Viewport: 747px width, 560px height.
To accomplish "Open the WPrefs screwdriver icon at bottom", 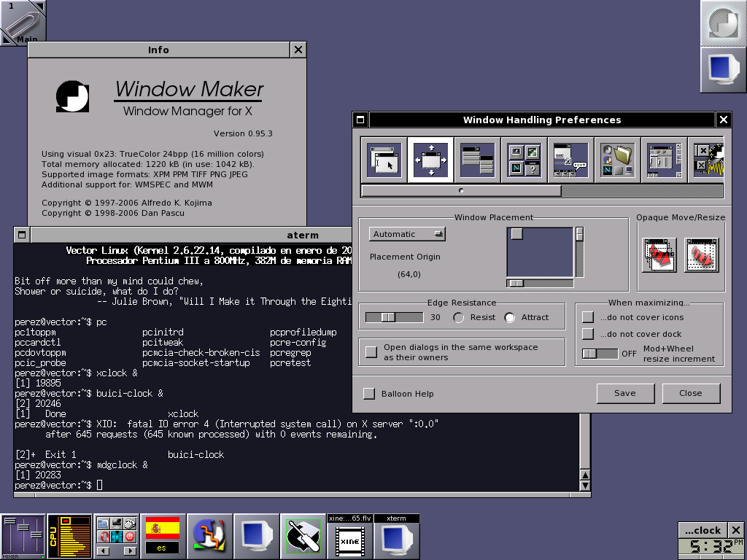I will pos(303,537).
